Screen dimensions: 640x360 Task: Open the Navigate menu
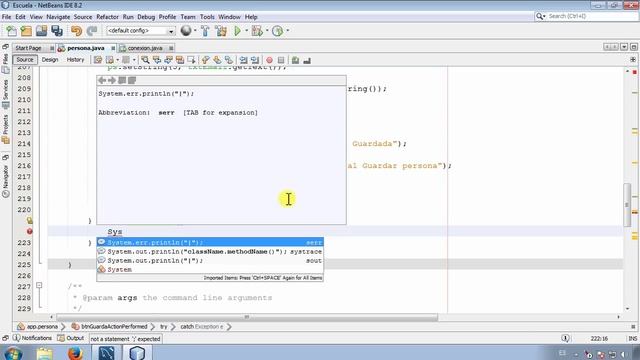pos(58,17)
